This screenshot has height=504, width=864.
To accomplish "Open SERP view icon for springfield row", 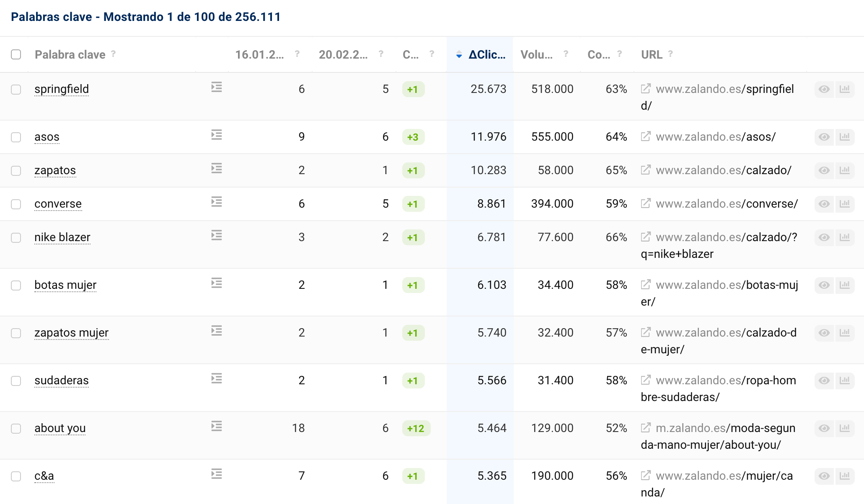I will 217,87.
